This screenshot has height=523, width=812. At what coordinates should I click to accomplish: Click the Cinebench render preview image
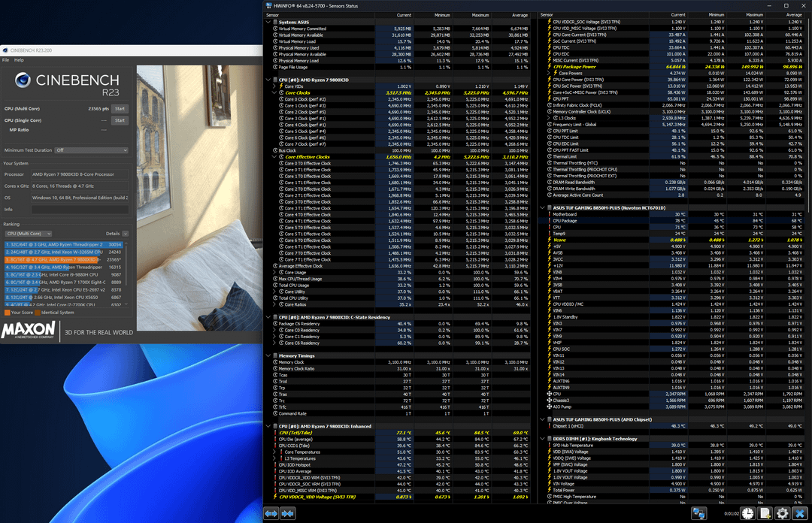(199, 198)
